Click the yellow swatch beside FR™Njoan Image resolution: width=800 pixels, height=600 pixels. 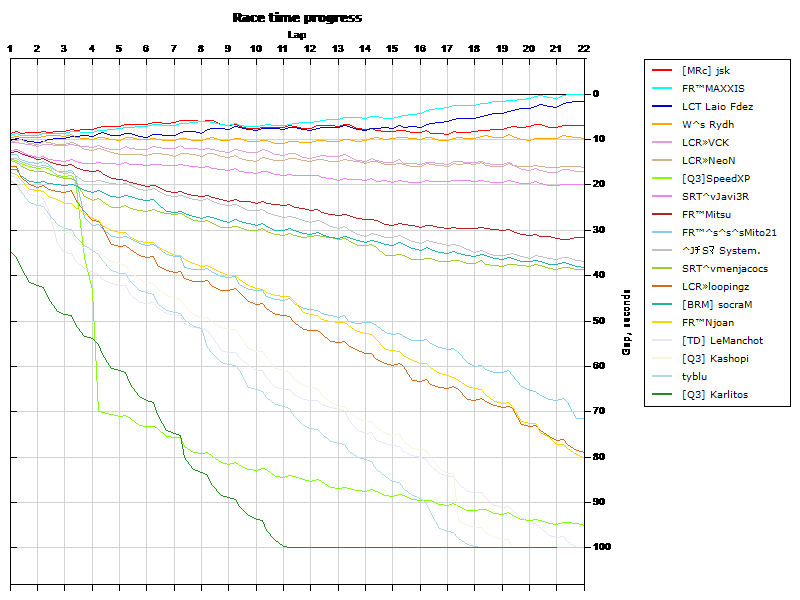(662, 322)
